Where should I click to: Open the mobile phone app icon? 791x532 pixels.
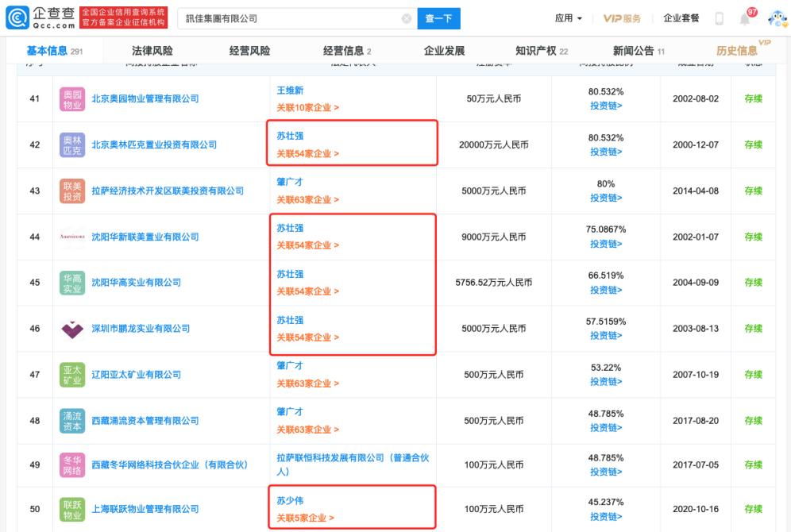click(x=720, y=18)
